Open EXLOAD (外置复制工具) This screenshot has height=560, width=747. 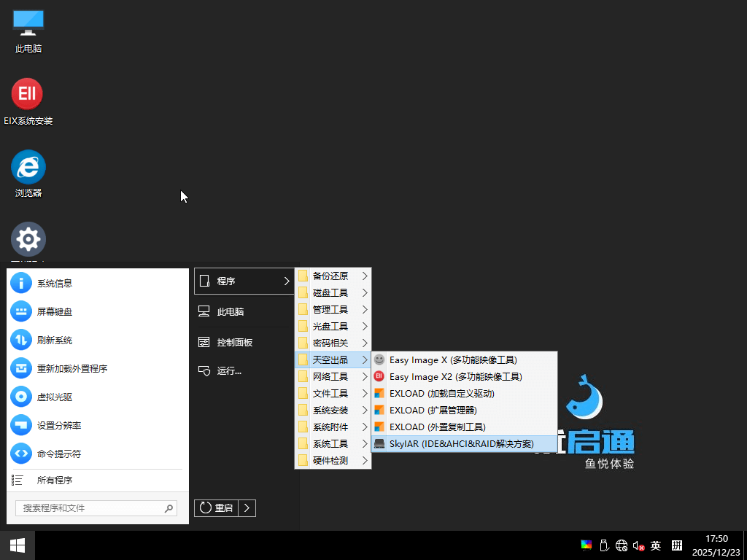point(464,427)
